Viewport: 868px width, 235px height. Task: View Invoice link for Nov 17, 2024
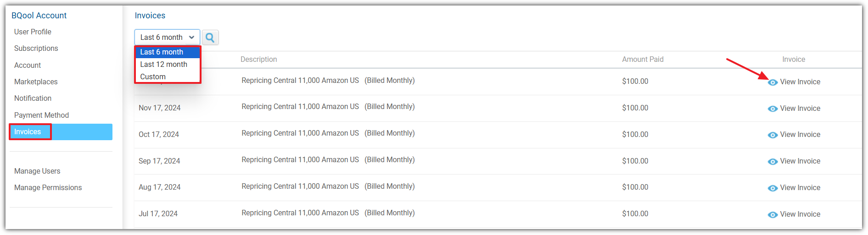click(x=800, y=109)
